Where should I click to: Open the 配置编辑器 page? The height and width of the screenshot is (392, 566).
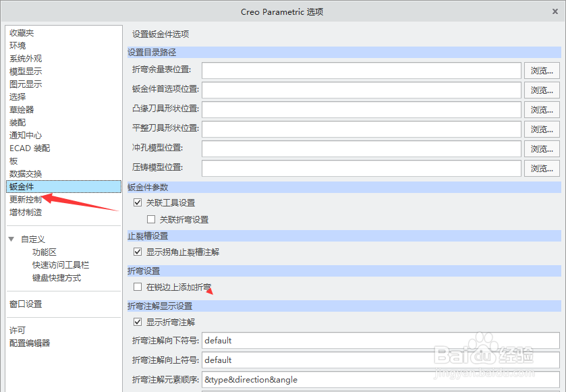tap(30, 343)
